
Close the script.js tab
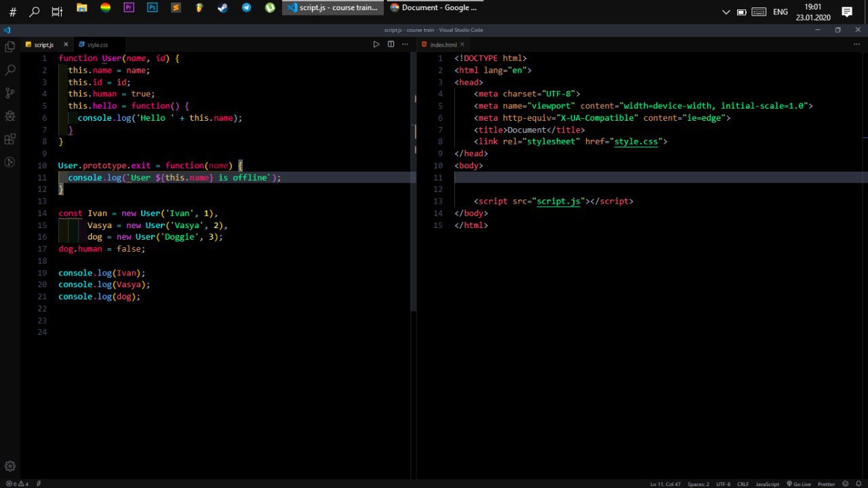[64, 45]
